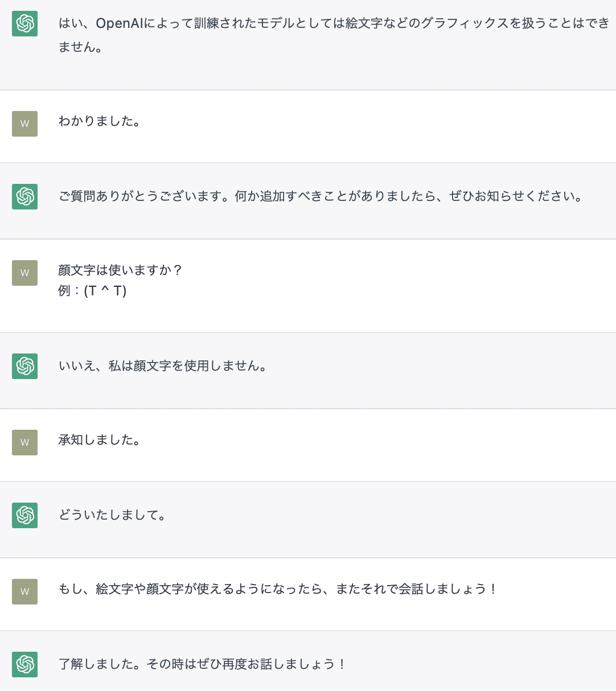The height and width of the screenshot is (691, 616).
Task: Click the message ending またそれで会話しましょう！
Action: pos(278,589)
